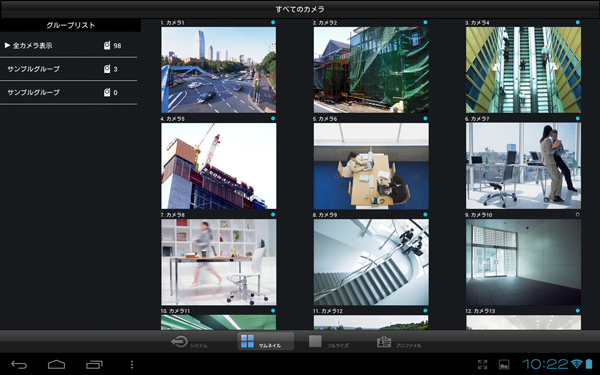
Task: Click the blue status dot for カメラ4
Action: pos(577,23)
